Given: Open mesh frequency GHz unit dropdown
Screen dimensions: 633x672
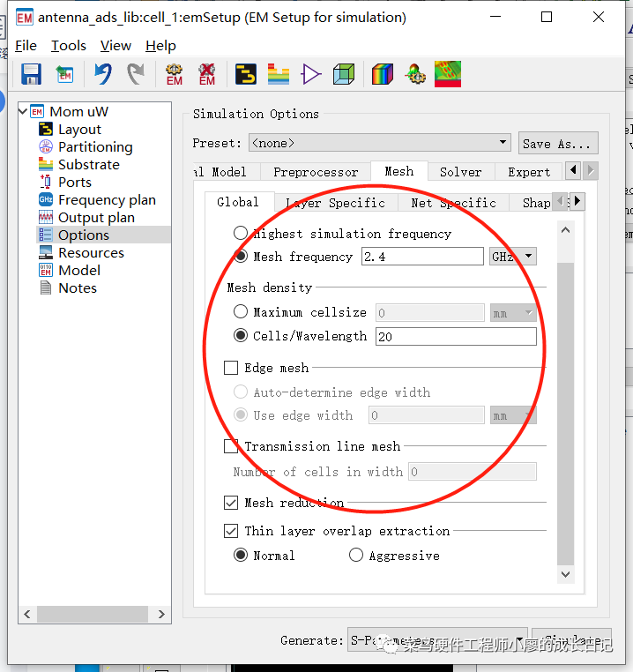Looking at the screenshot, I should [512, 257].
